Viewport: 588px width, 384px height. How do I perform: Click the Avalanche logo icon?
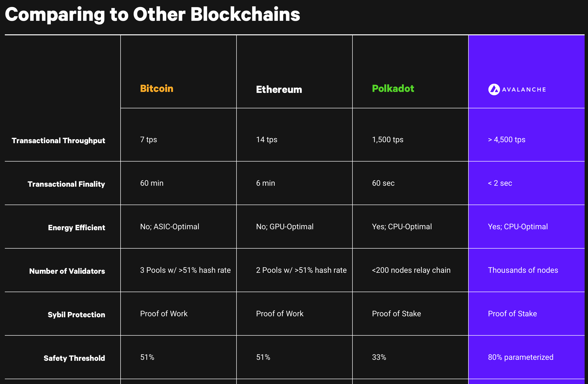click(494, 89)
